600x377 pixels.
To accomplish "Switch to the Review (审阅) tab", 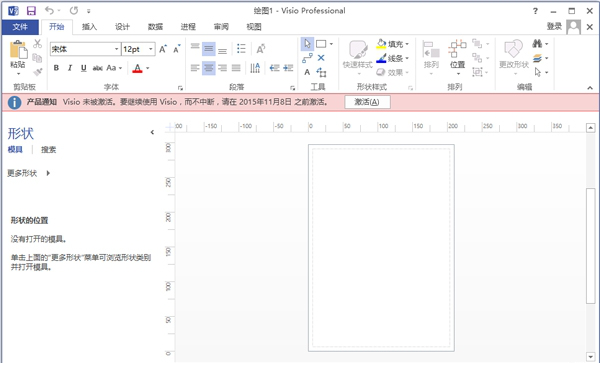I will (x=221, y=27).
